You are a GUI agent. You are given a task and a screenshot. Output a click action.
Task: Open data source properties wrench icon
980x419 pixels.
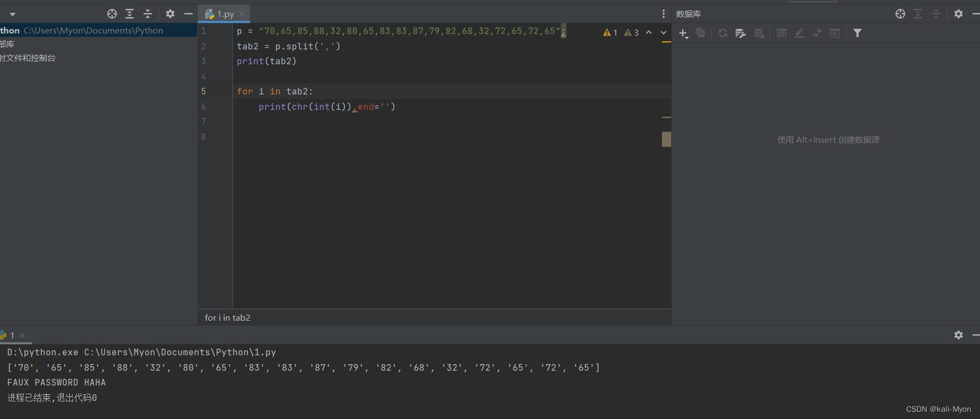740,33
